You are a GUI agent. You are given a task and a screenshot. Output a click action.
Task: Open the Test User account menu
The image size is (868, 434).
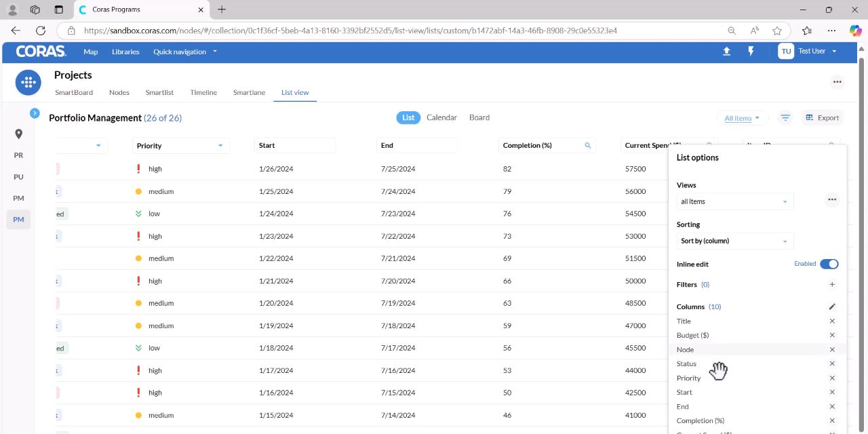pyautogui.click(x=808, y=52)
